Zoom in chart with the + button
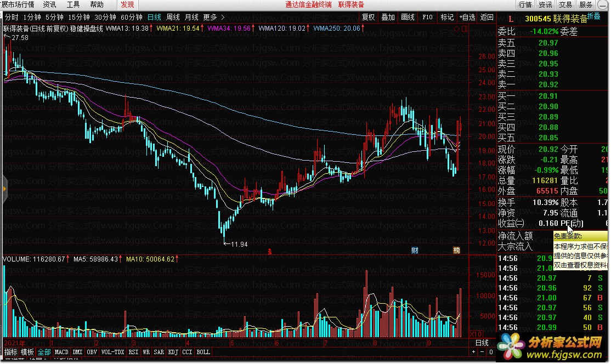The image size is (611, 364). click(x=473, y=352)
